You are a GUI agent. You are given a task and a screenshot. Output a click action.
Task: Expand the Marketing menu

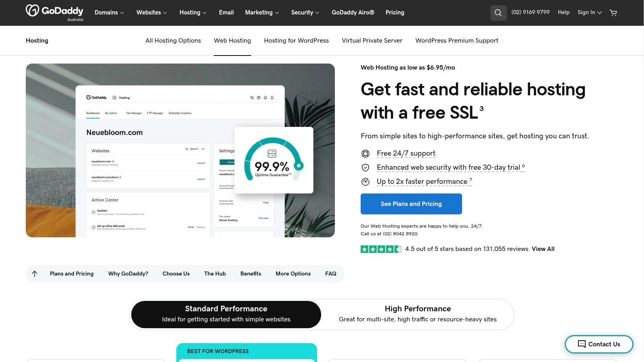[262, 12]
